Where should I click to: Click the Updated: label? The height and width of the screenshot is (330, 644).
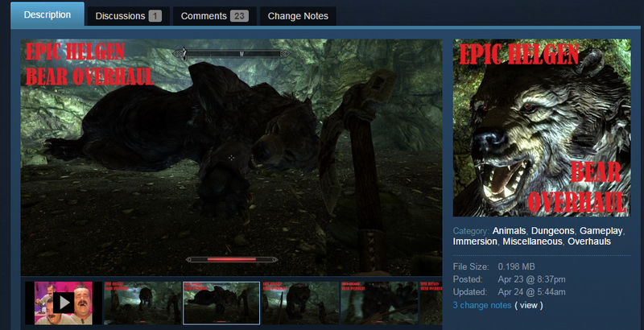470,292
